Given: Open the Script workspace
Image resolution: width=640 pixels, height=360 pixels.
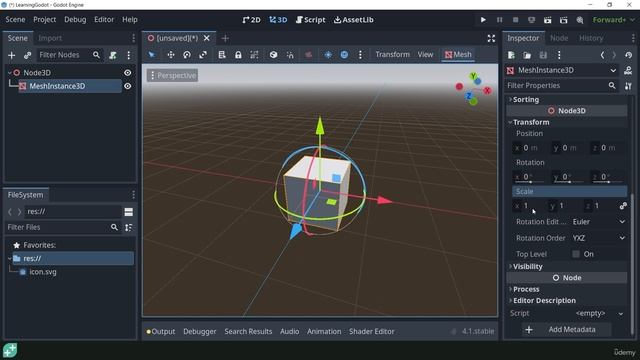Looking at the screenshot, I should pyautogui.click(x=311, y=20).
